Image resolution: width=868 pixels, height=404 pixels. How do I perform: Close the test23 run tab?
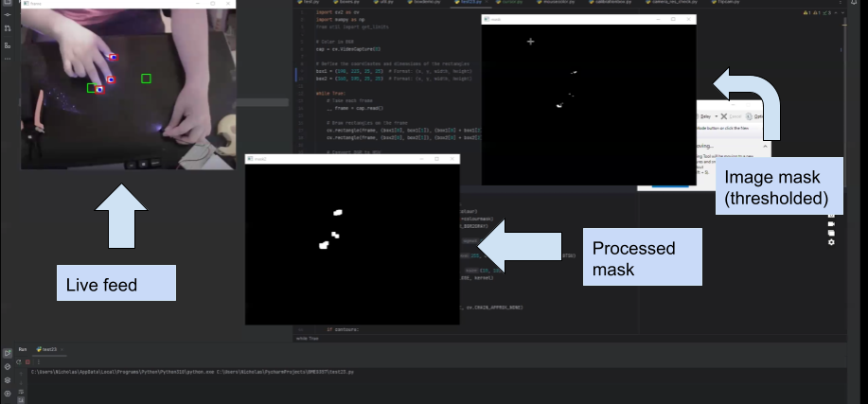[x=62, y=349]
